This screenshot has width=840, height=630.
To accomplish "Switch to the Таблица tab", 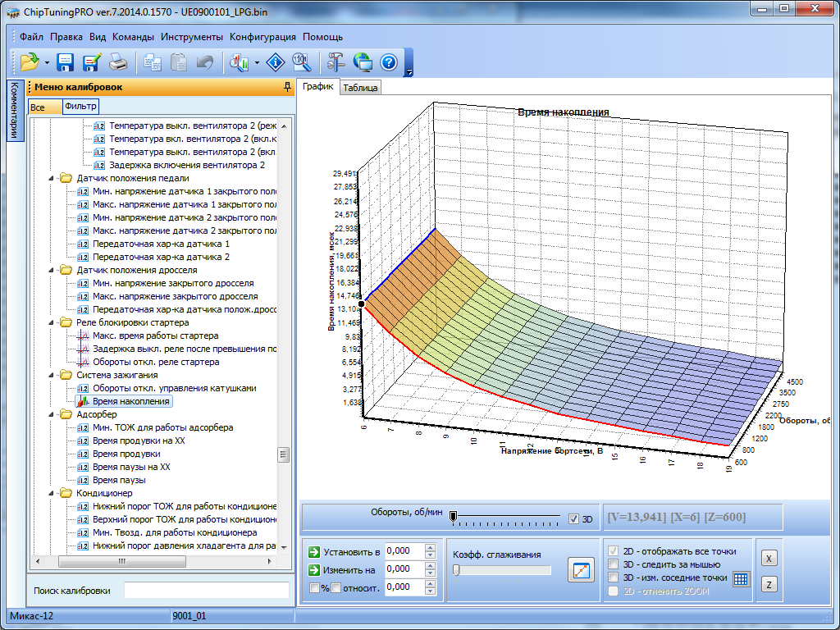I will 360,88.
